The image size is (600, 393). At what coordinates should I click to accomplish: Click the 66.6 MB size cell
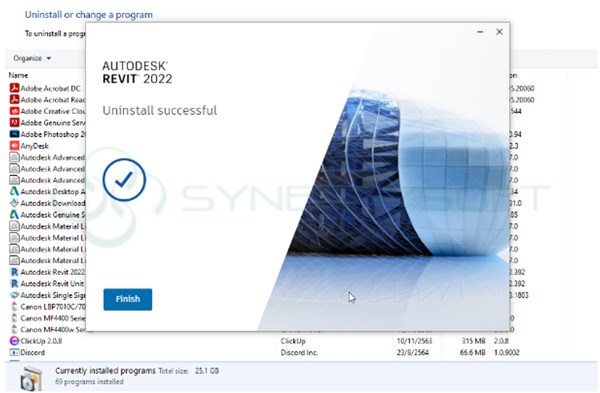[472, 352]
